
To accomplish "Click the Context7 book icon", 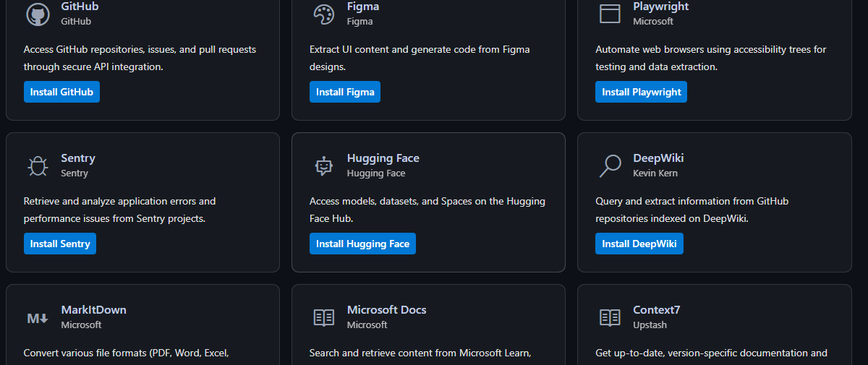I will 610,317.
